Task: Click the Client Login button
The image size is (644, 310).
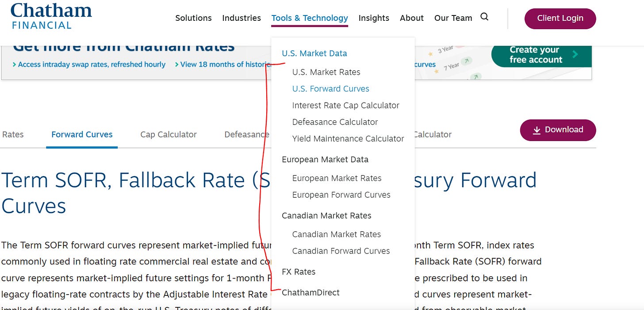Action: (560, 19)
